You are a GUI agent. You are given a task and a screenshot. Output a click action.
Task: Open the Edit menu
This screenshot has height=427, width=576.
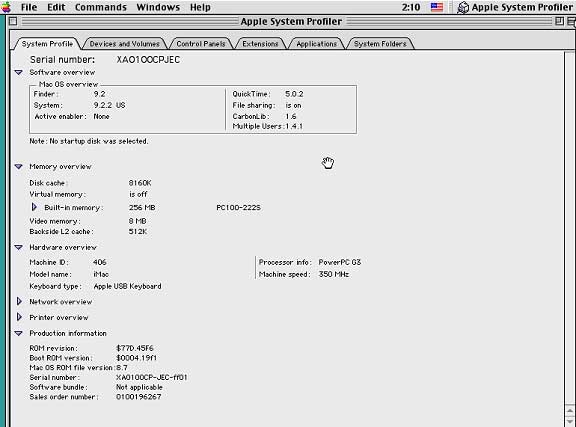[56, 7]
